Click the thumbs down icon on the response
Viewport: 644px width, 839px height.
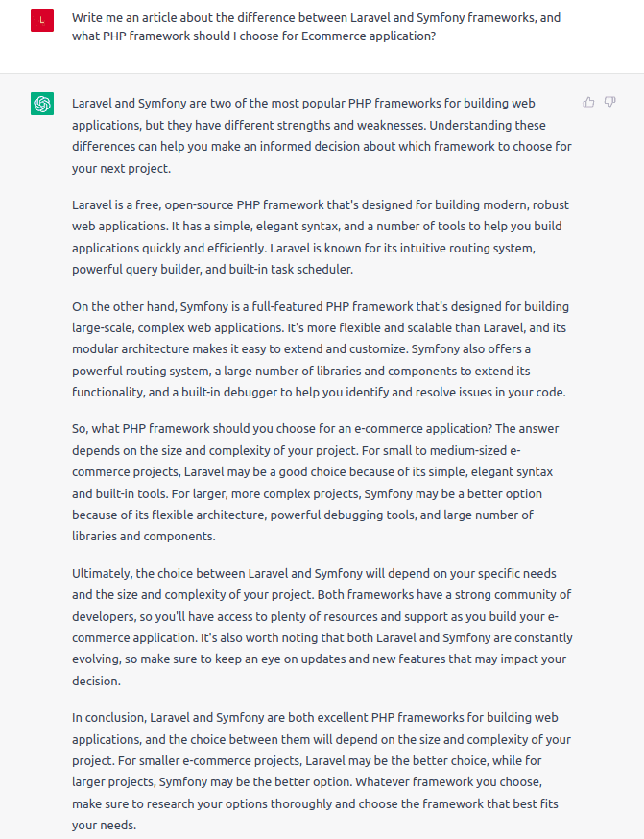(610, 102)
